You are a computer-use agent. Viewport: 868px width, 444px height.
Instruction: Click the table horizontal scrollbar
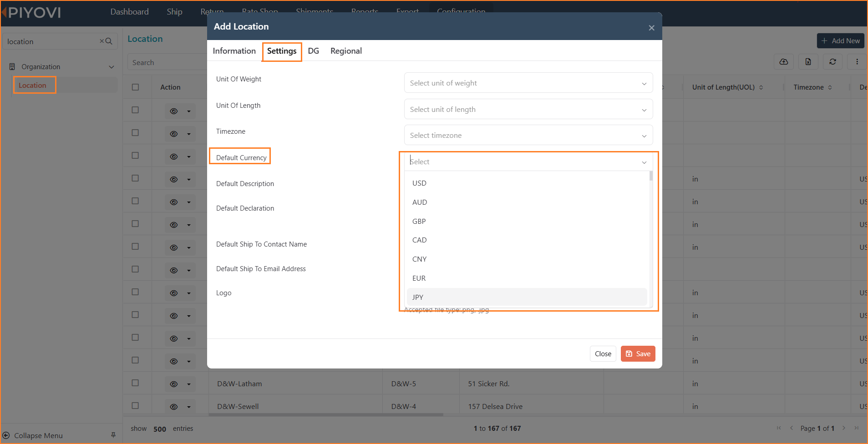coord(326,414)
